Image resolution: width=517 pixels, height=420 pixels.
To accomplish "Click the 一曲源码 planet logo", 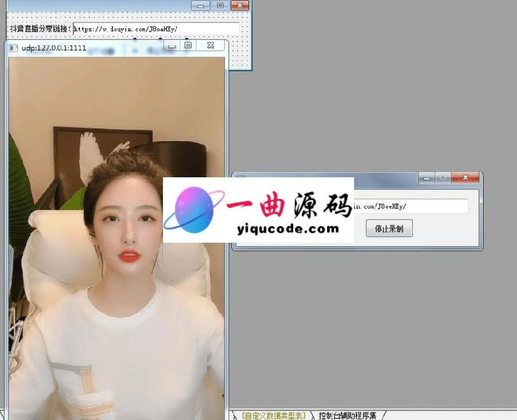I will 193,209.
